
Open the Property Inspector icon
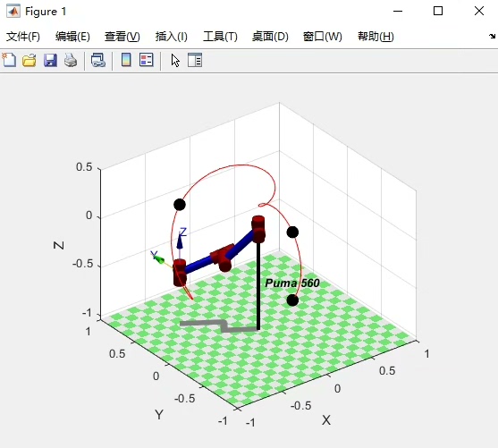[x=195, y=60]
